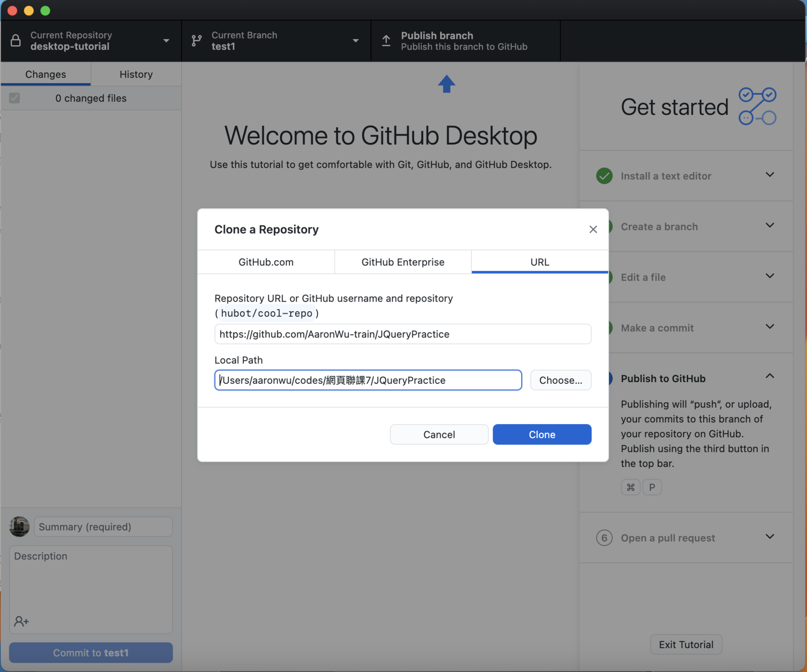
Task: Select the GitHub Enterprise tab
Action: pos(403,262)
